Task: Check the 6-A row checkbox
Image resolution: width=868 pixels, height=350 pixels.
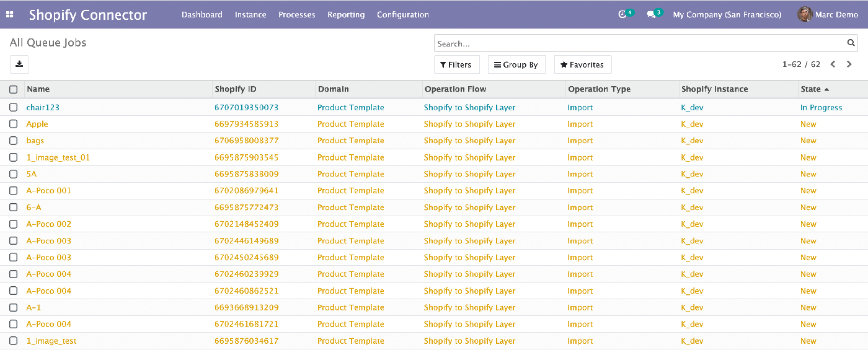Action: coord(13,208)
